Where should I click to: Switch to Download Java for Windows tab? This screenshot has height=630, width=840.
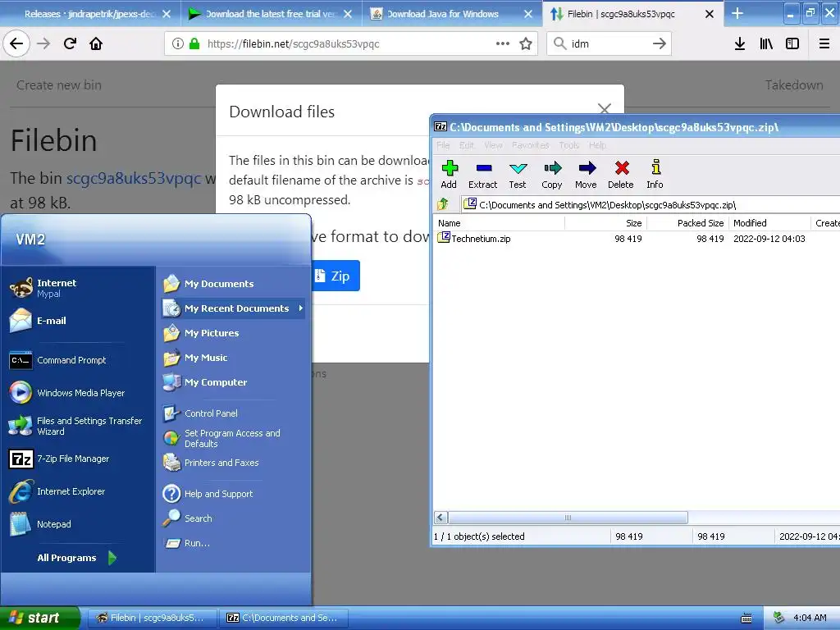tap(452, 14)
